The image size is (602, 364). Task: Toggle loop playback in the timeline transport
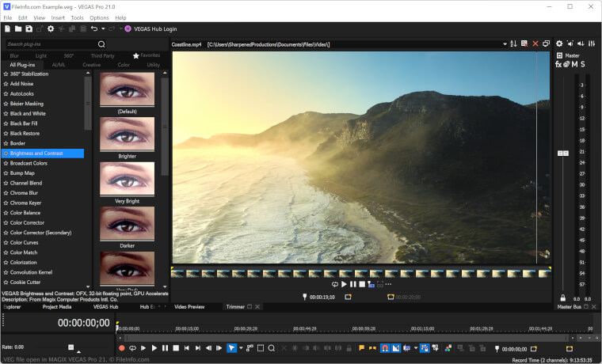click(132, 348)
